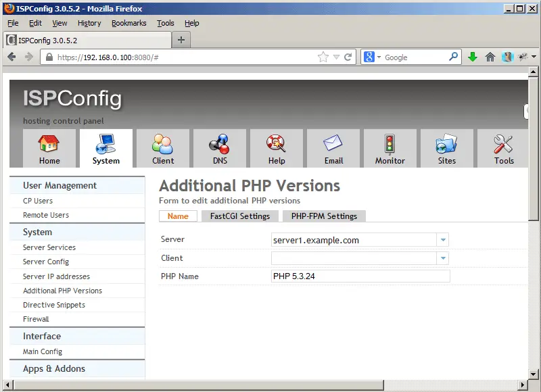
Task: Open Additional PHP Versions in the sidebar
Action: [x=62, y=291]
